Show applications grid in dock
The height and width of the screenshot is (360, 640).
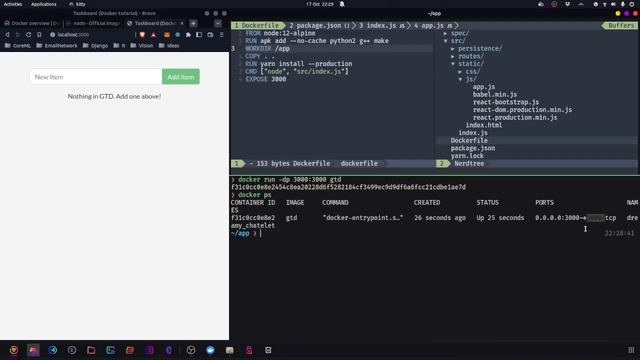[631, 350]
